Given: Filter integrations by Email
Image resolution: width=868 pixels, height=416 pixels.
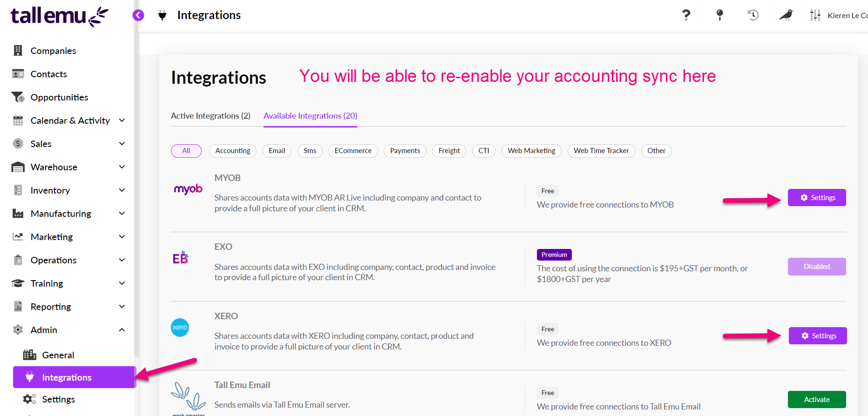Looking at the screenshot, I should pyautogui.click(x=277, y=151).
